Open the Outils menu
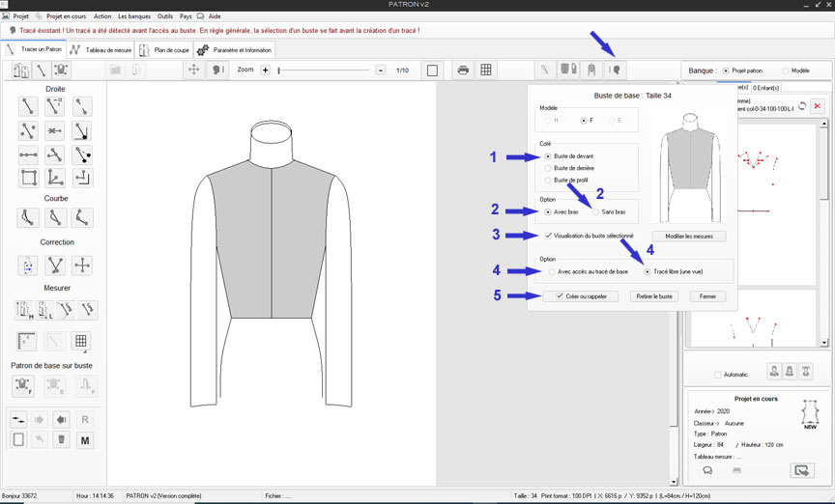The image size is (835, 504). [164, 16]
